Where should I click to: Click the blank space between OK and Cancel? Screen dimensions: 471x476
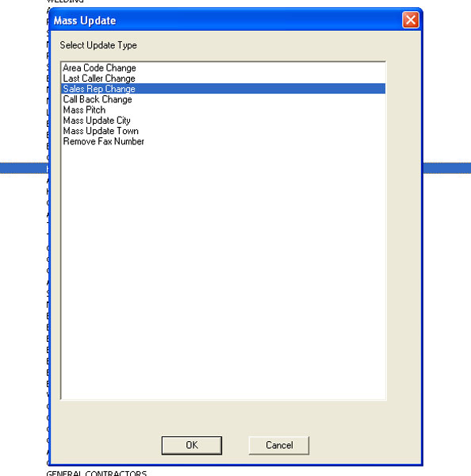(235, 445)
